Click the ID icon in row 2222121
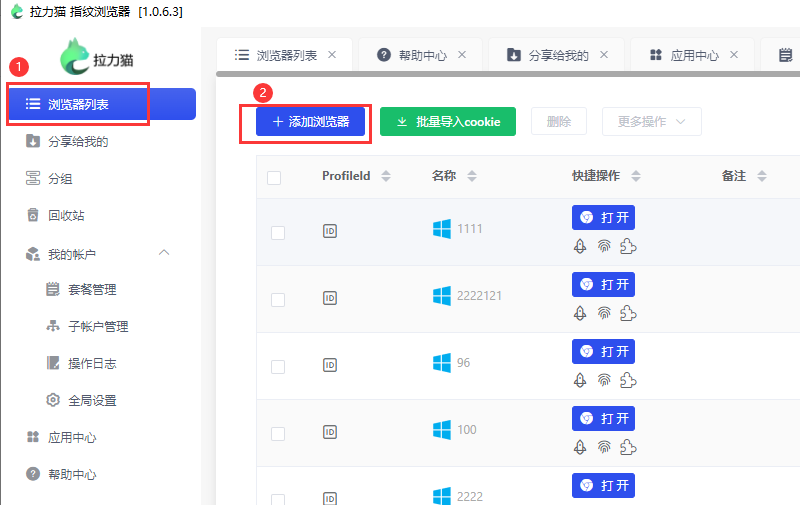 click(x=330, y=298)
